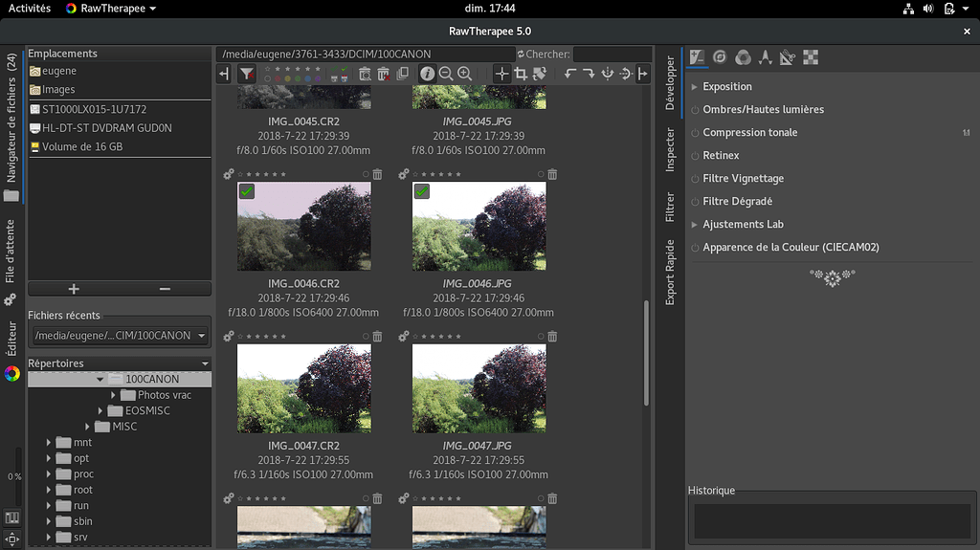Open the Detail tab sharpening icon
980x550 pixels.
[x=720, y=57]
